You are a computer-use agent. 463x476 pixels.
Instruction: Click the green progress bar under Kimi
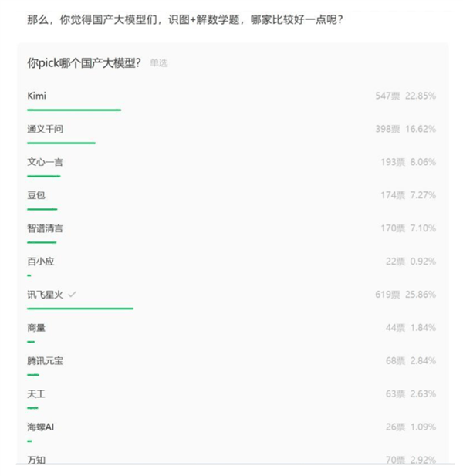pyautogui.click(x=74, y=110)
